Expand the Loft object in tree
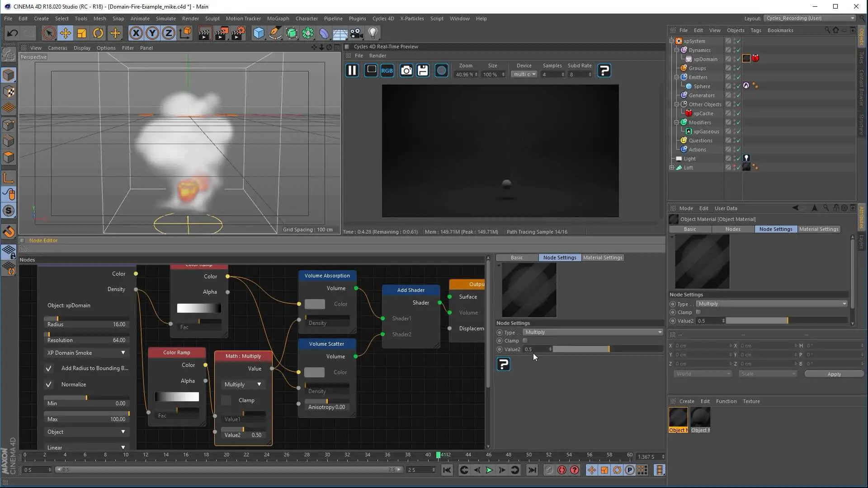Screen dimensions: 868x488 tap(672, 168)
